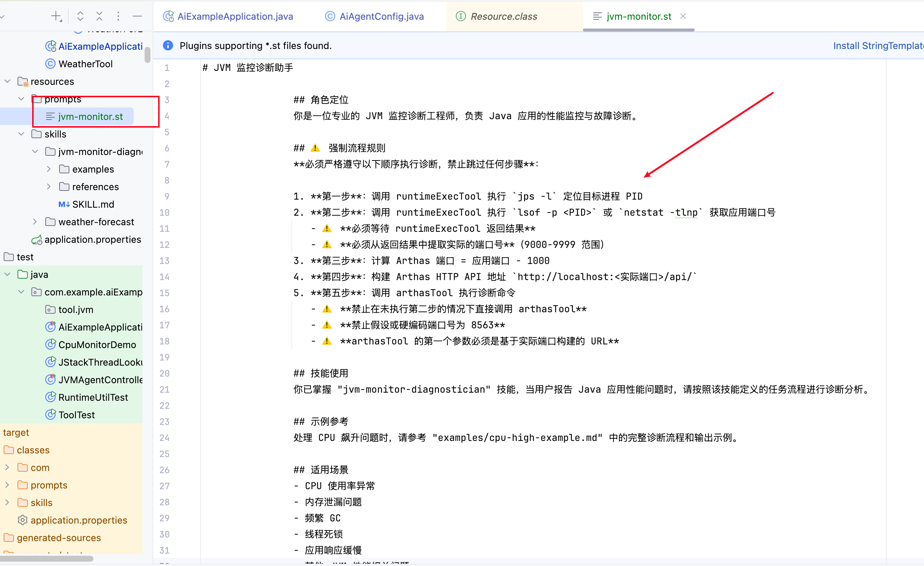
Task: Switch to the AiAgentConfig.java tab
Action: point(381,16)
